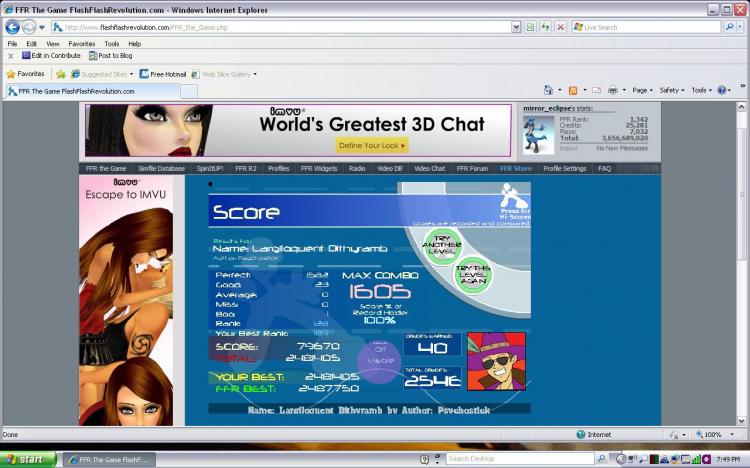Image resolution: width=750 pixels, height=468 pixels.
Task: Open the Page dropdown menu
Action: coord(642,90)
